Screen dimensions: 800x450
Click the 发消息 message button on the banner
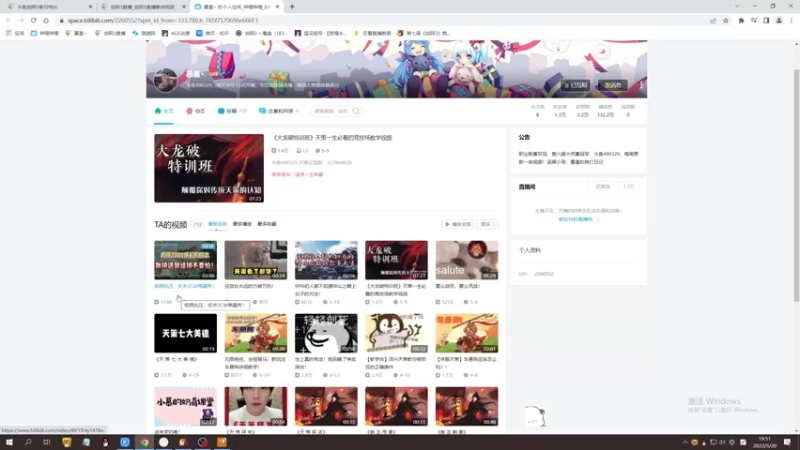click(613, 85)
